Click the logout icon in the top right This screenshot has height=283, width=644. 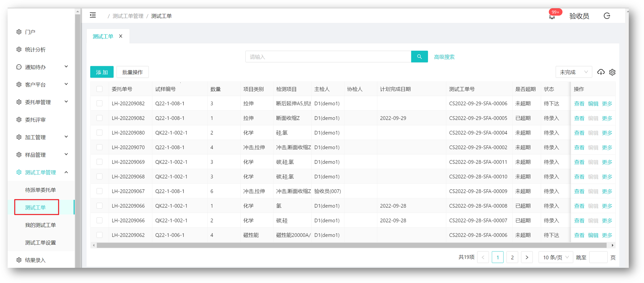(x=607, y=16)
